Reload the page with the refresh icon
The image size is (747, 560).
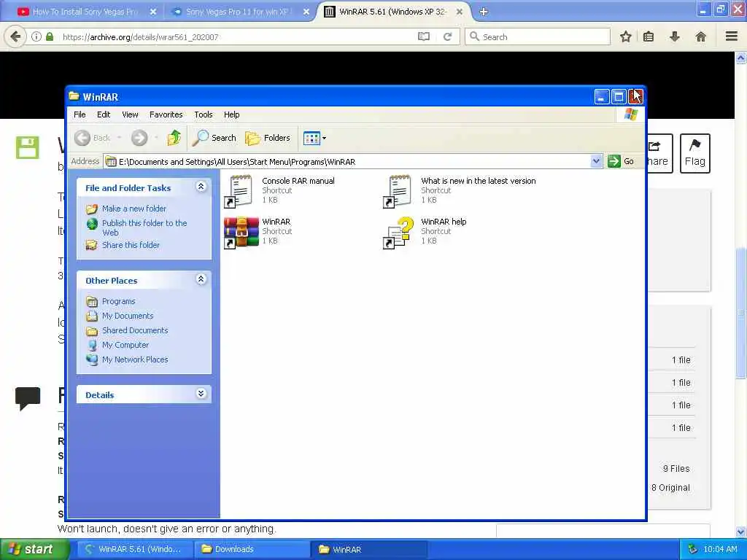[x=447, y=36]
